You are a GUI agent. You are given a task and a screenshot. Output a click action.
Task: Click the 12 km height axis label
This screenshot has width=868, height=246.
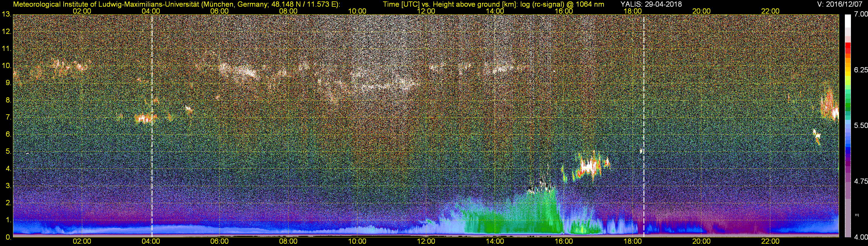pyautogui.click(x=6, y=32)
